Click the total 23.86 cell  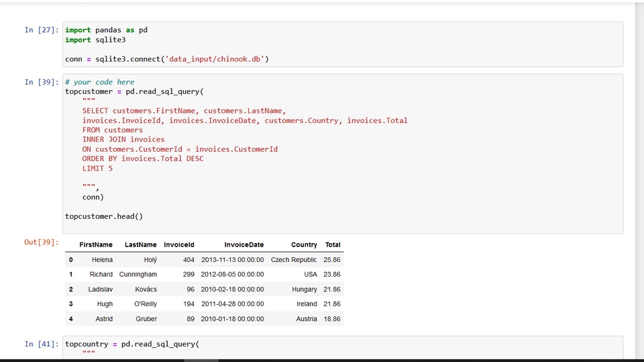pos(332,275)
